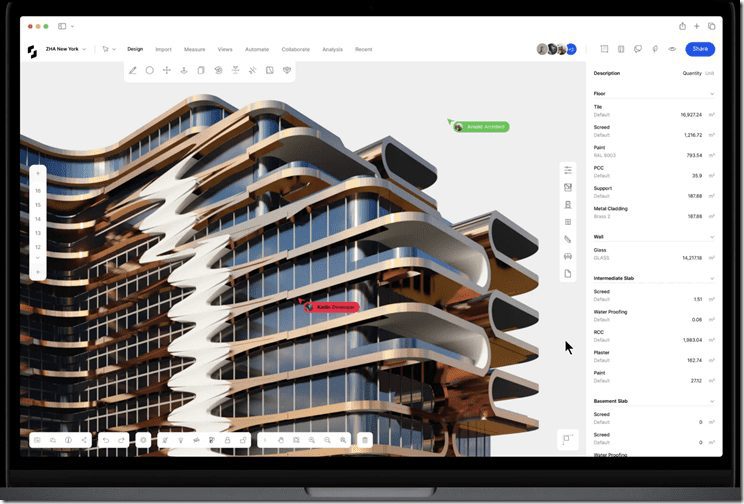Collapse the Floor section
This screenshot has height=504, width=744.
point(712,94)
